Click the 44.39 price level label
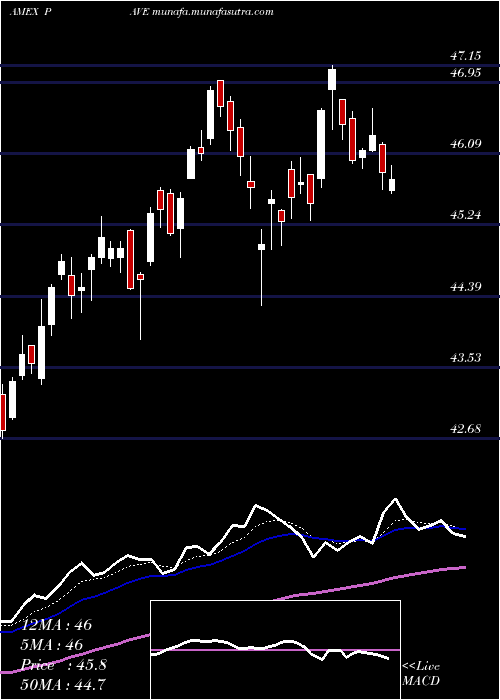Image resolution: width=500 pixels, height=700 pixels. pyautogui.click(x=465, y=287)
